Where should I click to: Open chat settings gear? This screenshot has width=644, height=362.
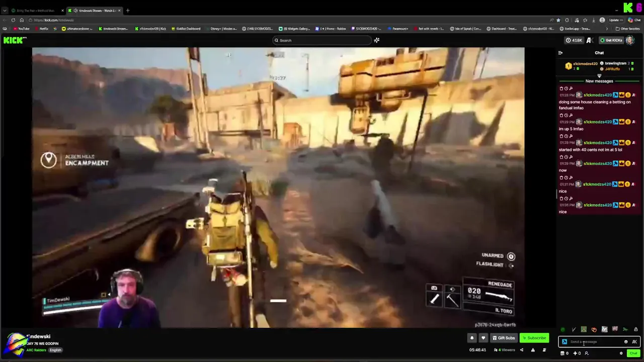pyautogui.click(x=621, y=353)
